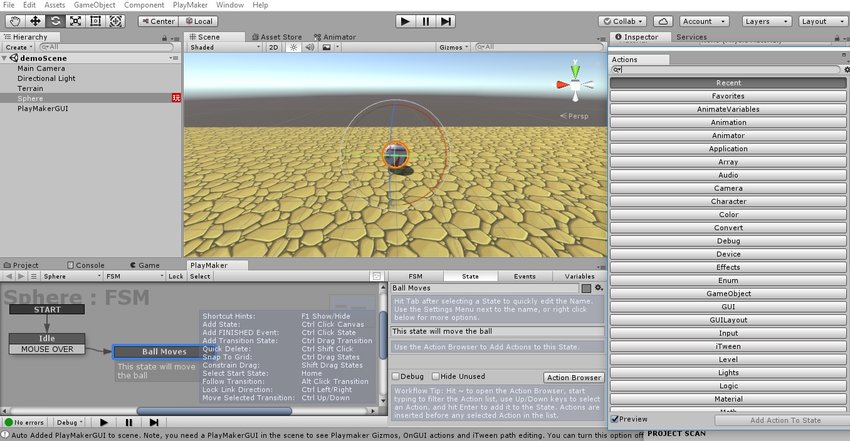The image size is (850, 441).
Task: Start Play mode with the top play button
Action: point(404,21)
